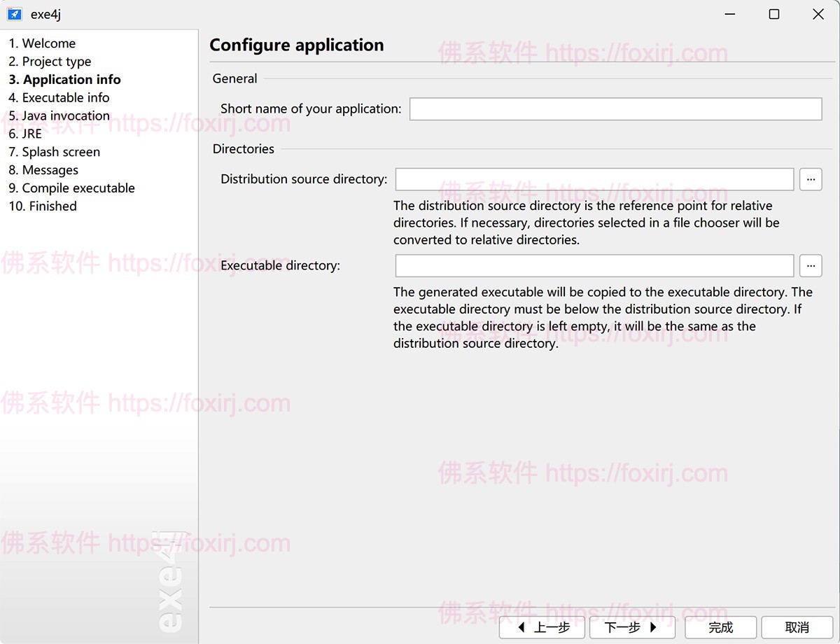The width and height of the screenshot is (840, 644).
Task: Go to Welcome step
Action: [42, 43]
